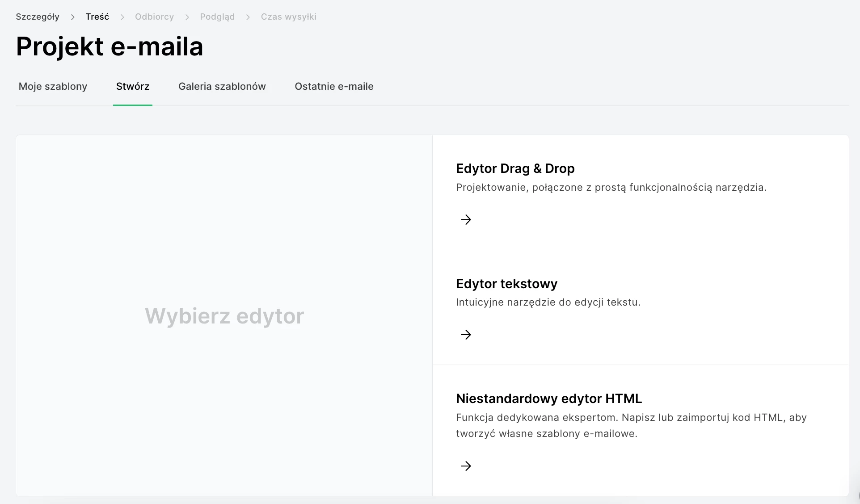Click the arrow under Niestandardowy edytor HTML
Image resolution: width=860 pixels, height=504 pixels.
466,466
